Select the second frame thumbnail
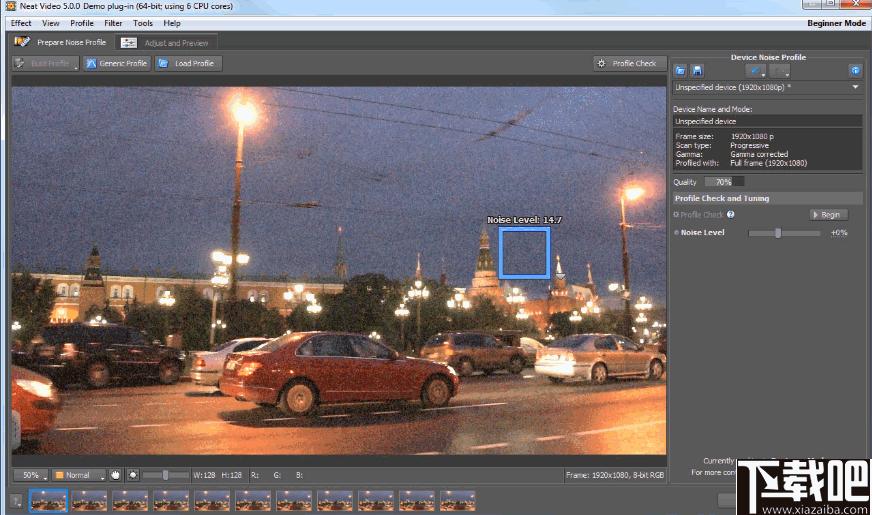The height and width of the screenshot is (515, 872). [89, 501]
